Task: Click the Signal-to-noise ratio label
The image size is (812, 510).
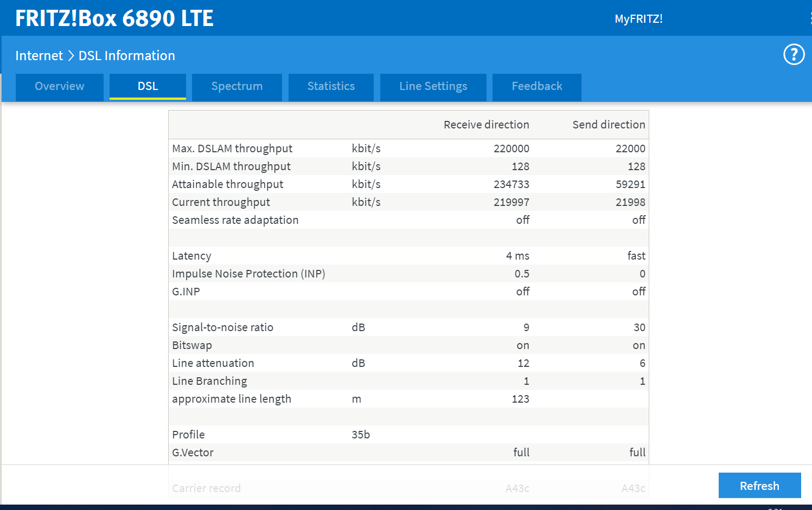Action: pyautogui.click(x=222, y=327)
